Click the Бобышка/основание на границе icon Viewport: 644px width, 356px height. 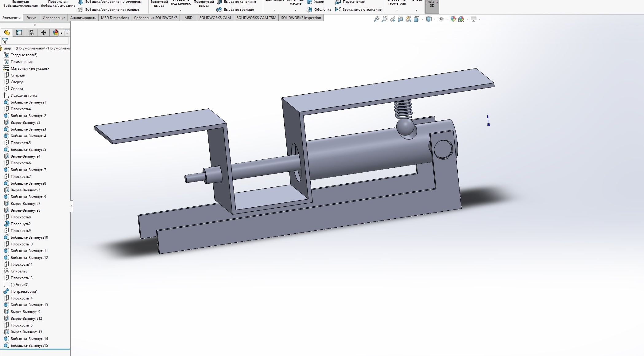point(80,10)
